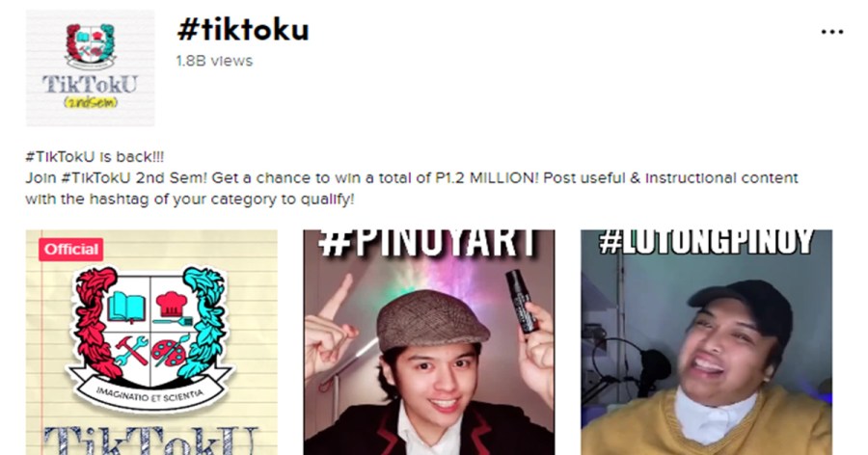Click the TikTokU 2ndSem hashtag avatar
This screenshot has width=868, height=455.
point(91,68)
